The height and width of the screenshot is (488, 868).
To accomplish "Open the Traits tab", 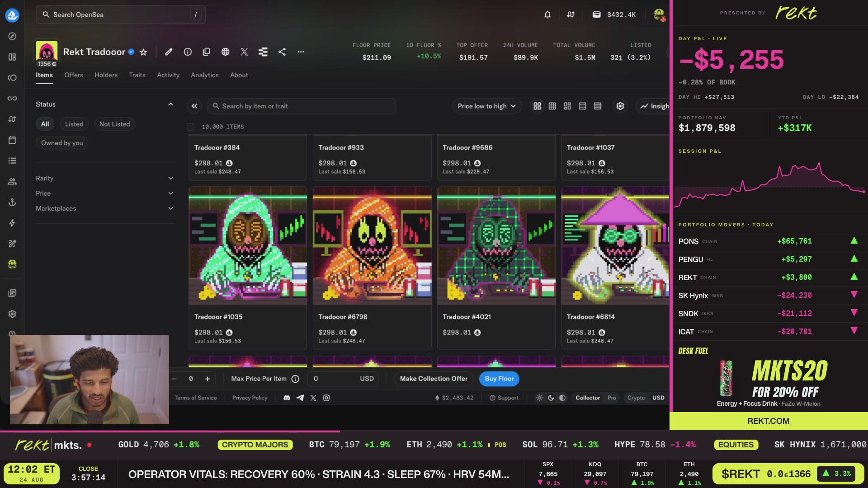I will coord(137,75).
